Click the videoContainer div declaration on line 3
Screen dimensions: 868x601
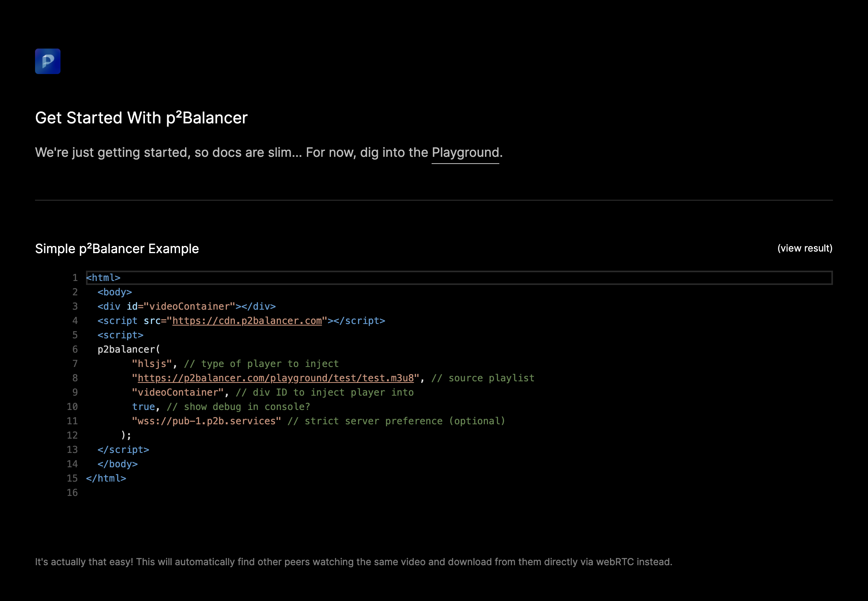pyautogui.click(x=186, y=306)
